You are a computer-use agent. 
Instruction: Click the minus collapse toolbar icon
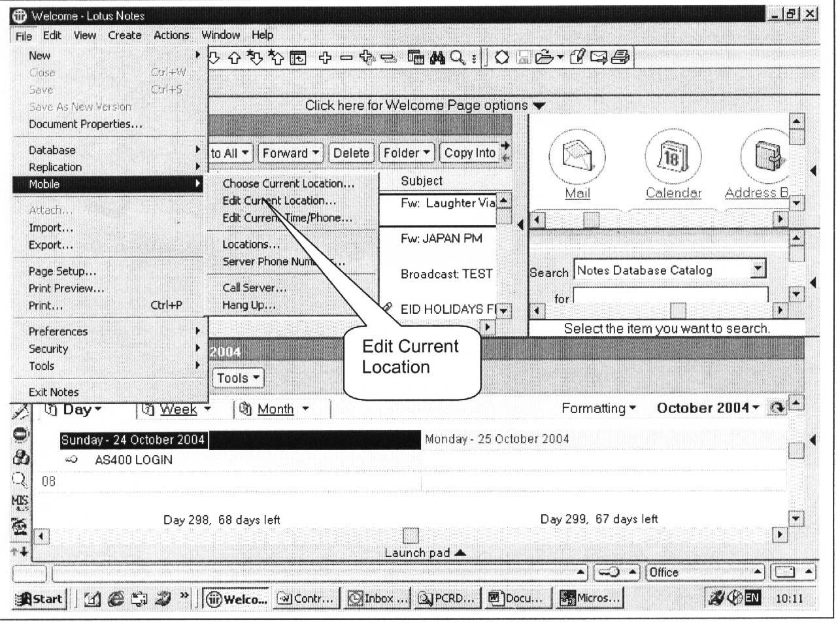pyautogui.click(x=347, y=58)
